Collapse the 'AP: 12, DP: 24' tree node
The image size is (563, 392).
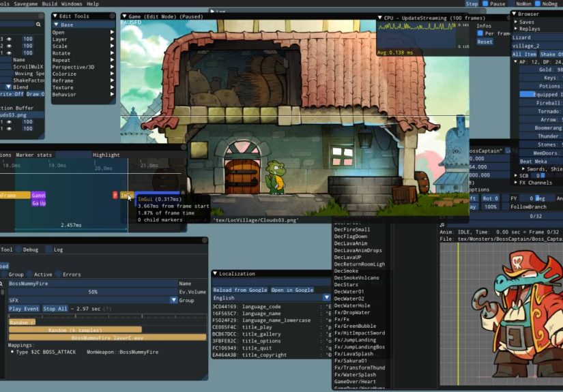[x=516, y=62]
